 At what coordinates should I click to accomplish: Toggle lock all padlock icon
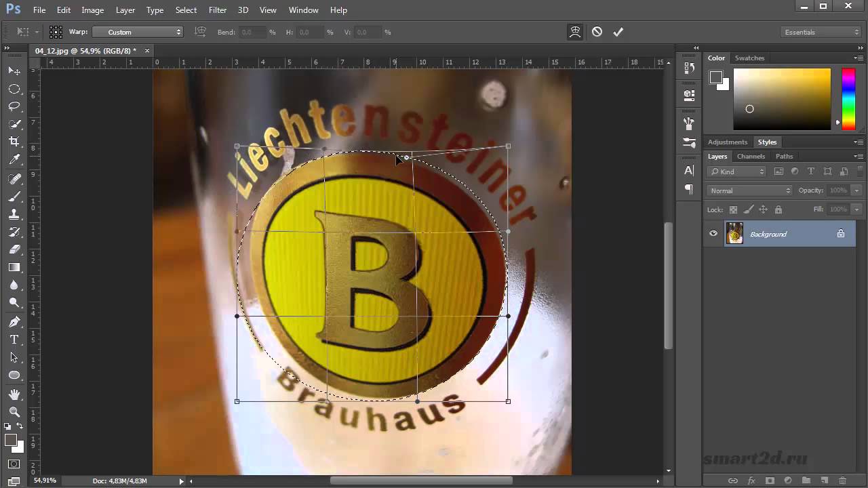click(778, 209)
